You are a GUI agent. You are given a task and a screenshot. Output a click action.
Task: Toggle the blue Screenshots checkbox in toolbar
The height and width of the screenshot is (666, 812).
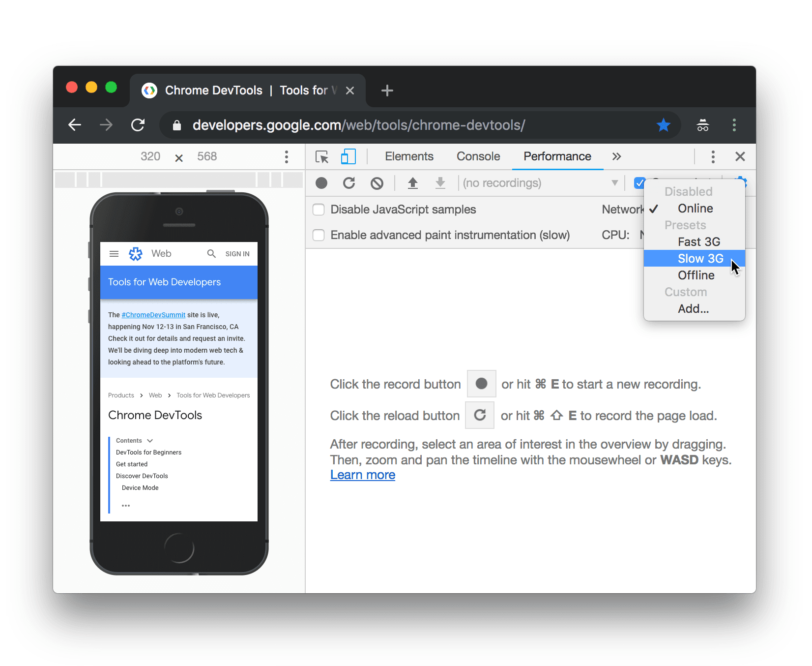639,183
